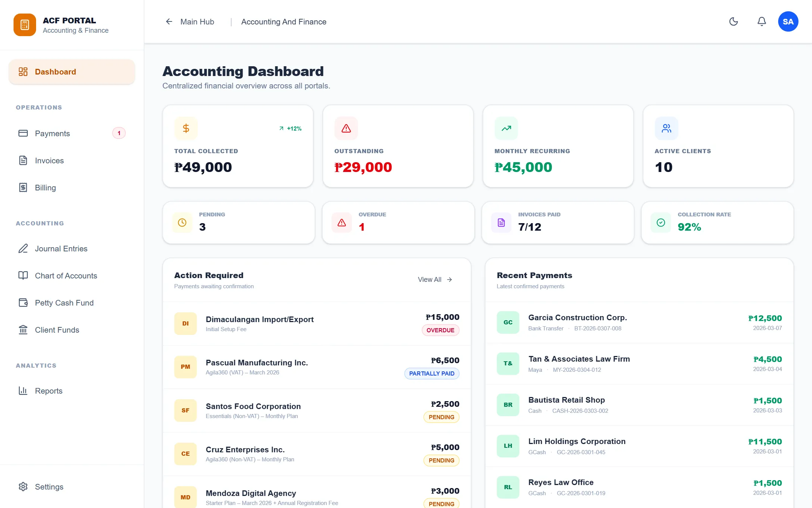Open Payments in the sidebar
The image size is (812, 508).
[72, 133]
